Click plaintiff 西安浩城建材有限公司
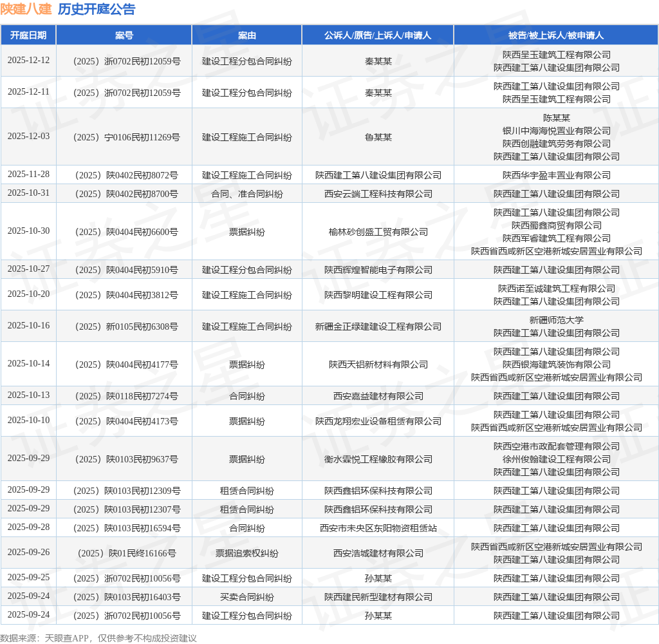Image resolution: width=659 pixels, height=644 pixels. [x=378, y=553]
